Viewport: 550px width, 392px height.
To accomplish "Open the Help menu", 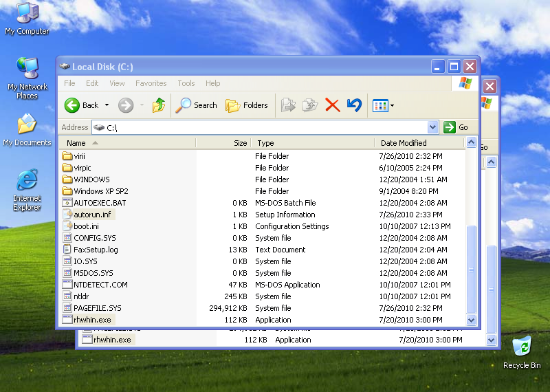I will (213, 83).
